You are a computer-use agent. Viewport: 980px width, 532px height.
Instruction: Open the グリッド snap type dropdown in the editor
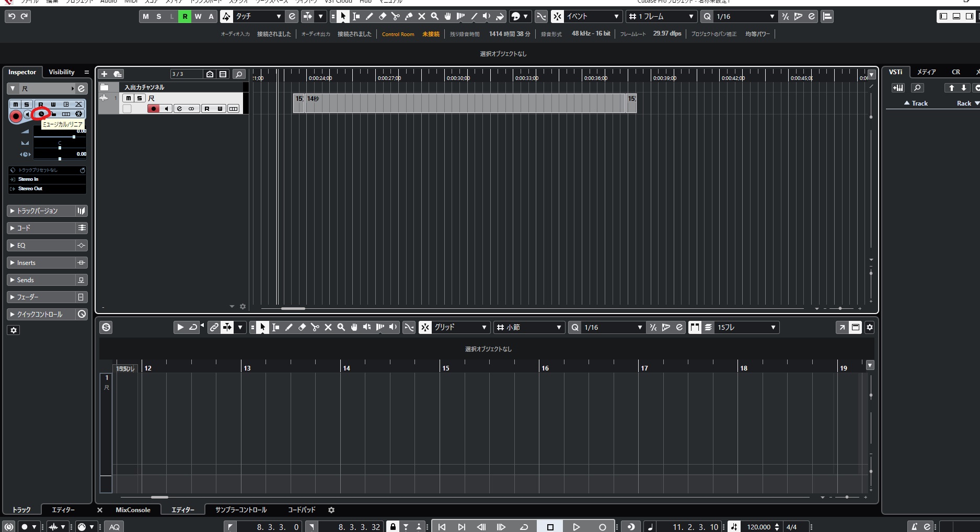[x=460, y=328]
